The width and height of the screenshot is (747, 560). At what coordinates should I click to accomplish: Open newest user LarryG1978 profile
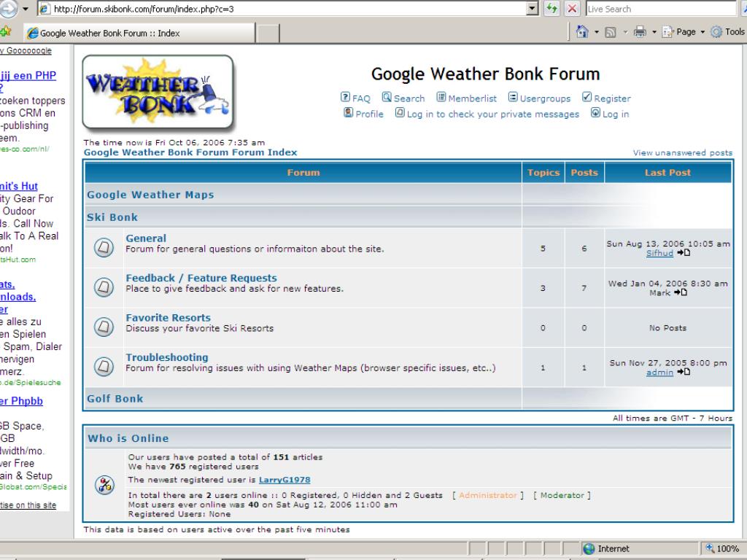pos(285,480)
